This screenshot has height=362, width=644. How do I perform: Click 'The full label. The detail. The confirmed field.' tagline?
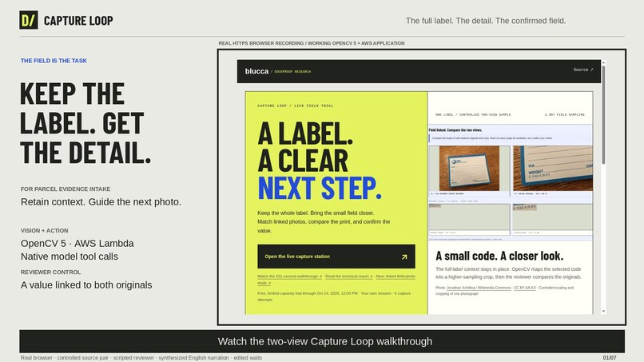[x=486, y=21]
